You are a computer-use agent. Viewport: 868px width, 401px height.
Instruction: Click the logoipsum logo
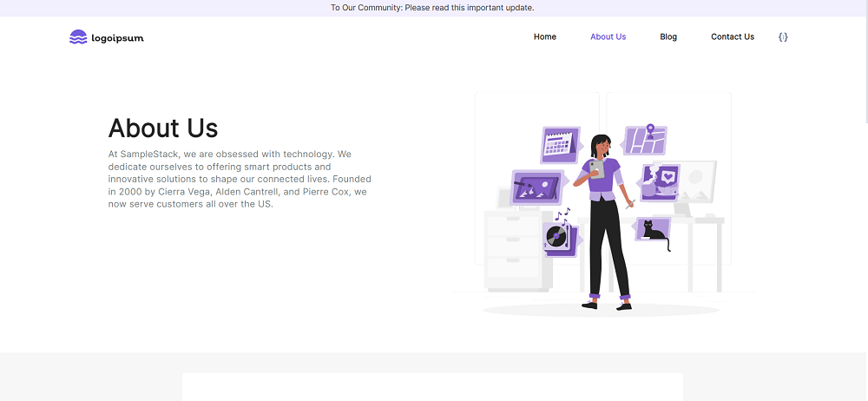click(x=106, y=37)
